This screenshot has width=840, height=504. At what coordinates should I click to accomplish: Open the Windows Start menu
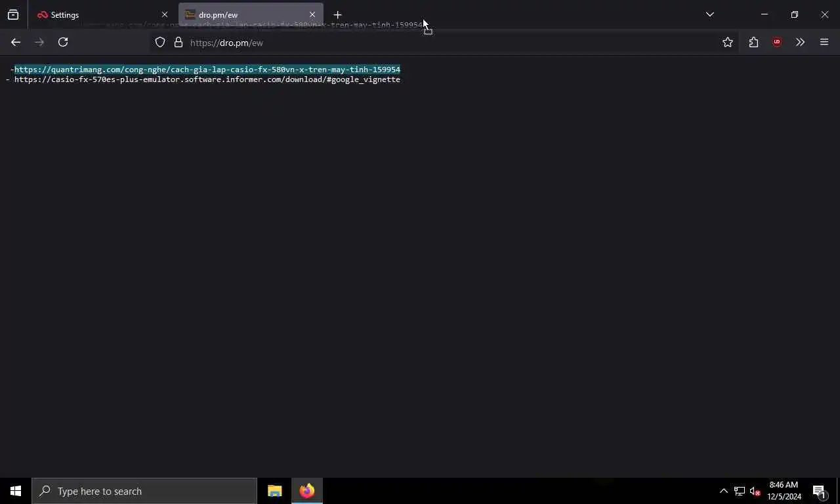click(16, 491)
